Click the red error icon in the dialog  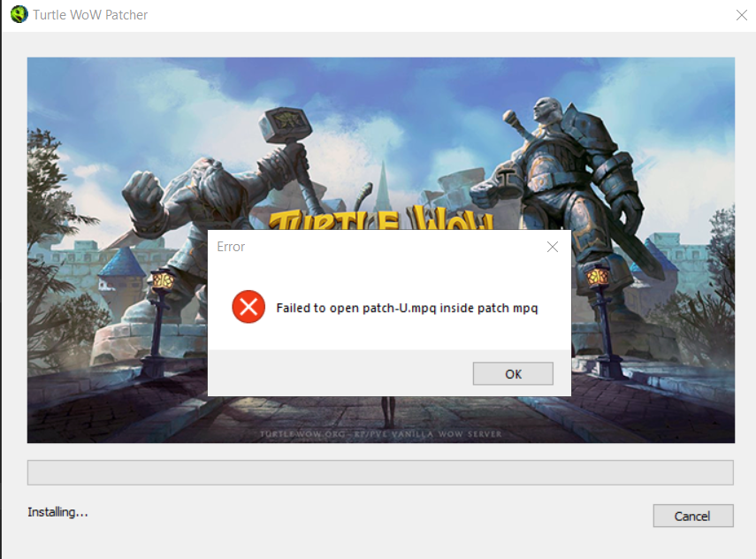[x=248, y=307]
